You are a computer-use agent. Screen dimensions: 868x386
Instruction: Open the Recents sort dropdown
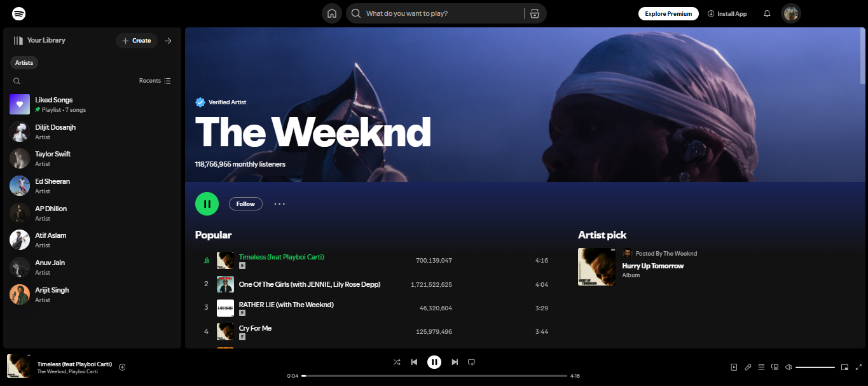(x=155, y=81)
